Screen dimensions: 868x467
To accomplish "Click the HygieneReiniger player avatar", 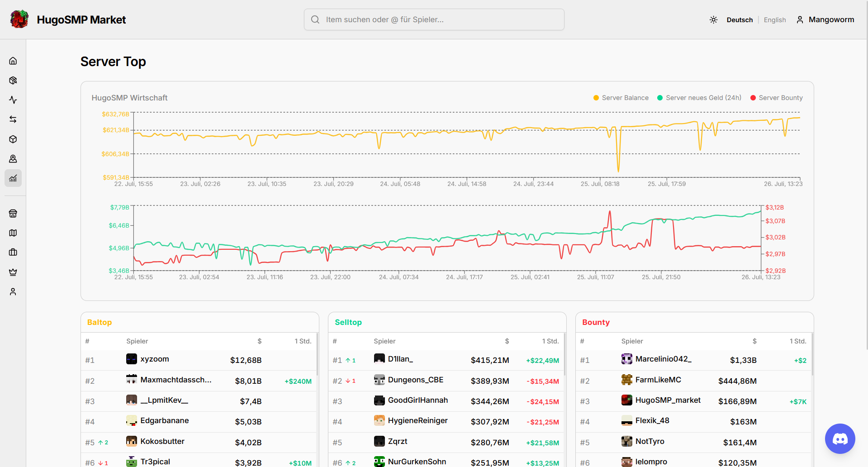I will click(x=379, y=420).
